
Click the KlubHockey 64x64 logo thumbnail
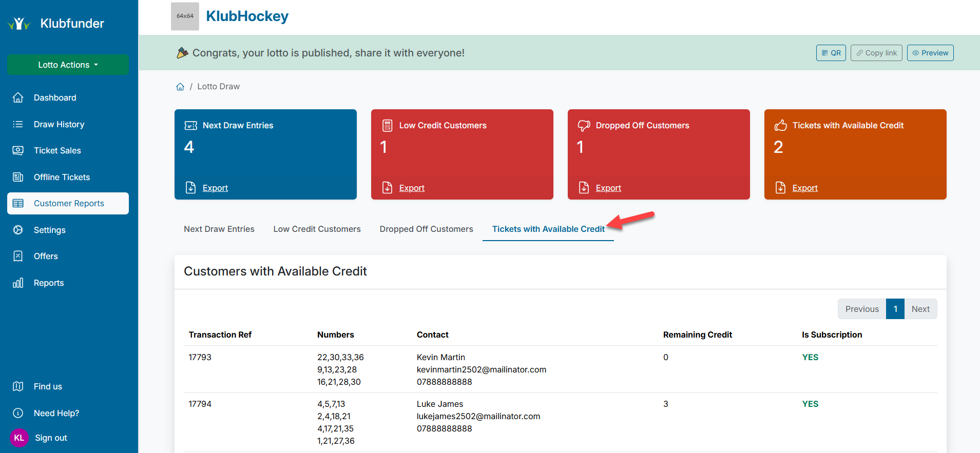[x=185, y=16]
